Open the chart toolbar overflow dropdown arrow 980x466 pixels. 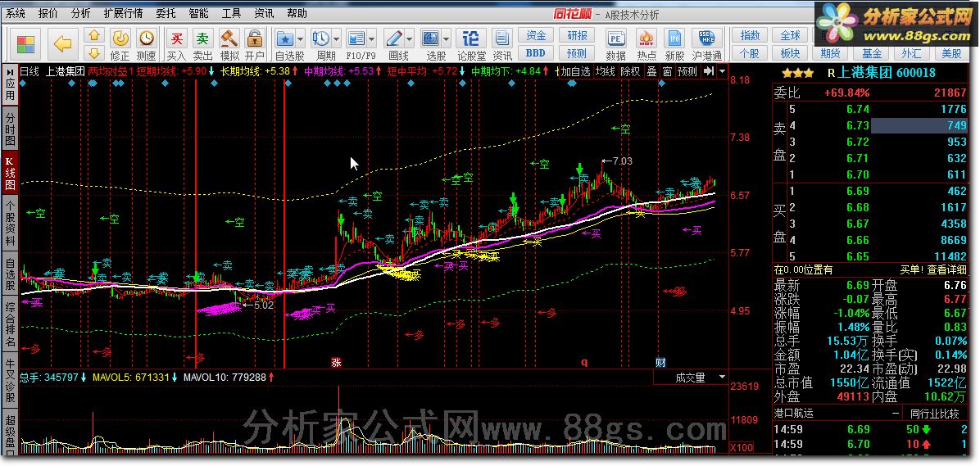click(x=723, y=71)
